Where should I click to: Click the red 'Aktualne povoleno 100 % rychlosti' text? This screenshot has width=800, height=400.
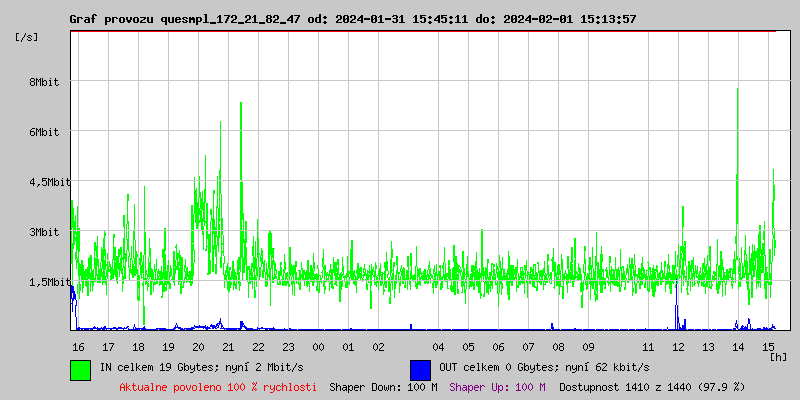pos(218,386)
